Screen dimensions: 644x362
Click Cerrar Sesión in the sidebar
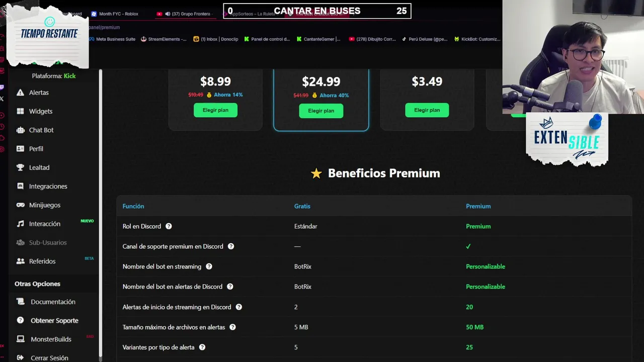click(49, 358)
